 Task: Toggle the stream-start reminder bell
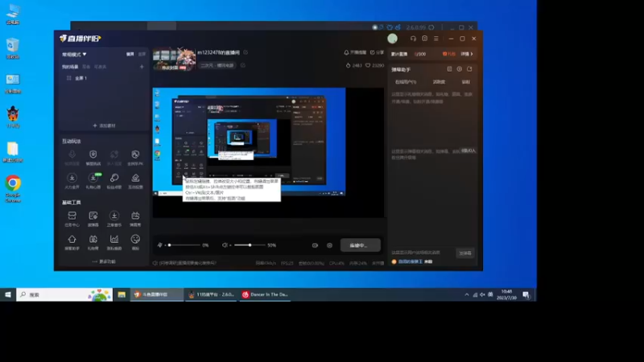coord(346,52)
